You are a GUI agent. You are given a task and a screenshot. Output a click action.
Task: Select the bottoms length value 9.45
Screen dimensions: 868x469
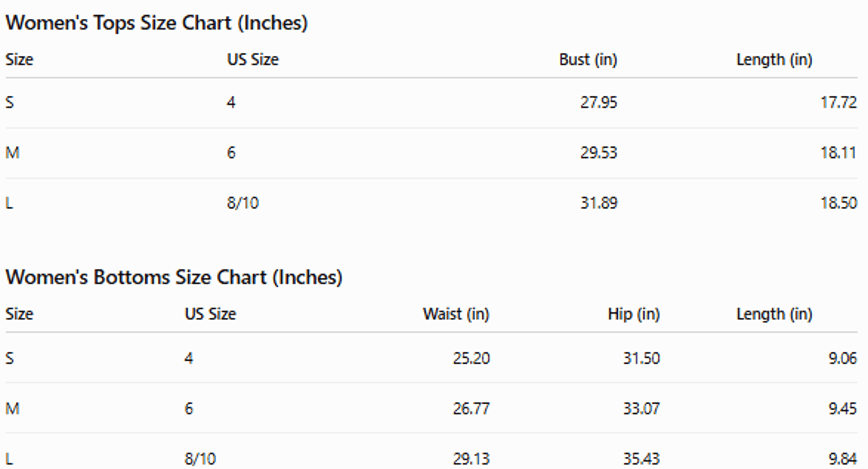(x=842, y=409)
